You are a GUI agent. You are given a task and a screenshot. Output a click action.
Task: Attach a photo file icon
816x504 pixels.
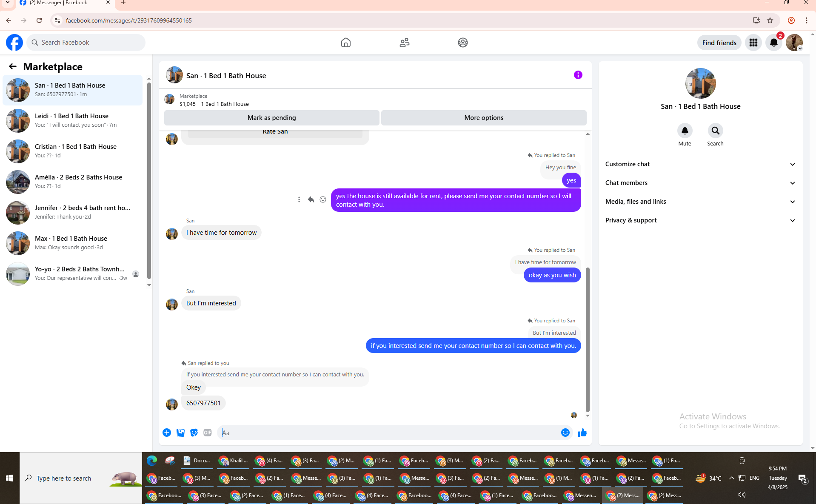[x=180, y=433]
